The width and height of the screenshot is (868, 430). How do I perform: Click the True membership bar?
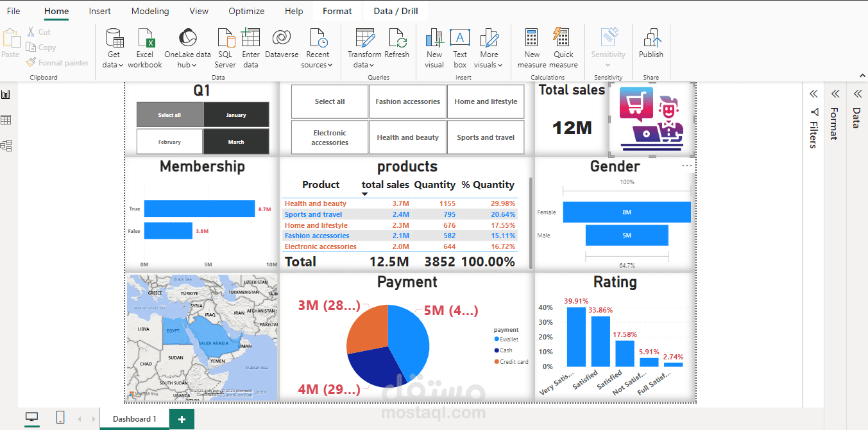click(x=200, y=209)
